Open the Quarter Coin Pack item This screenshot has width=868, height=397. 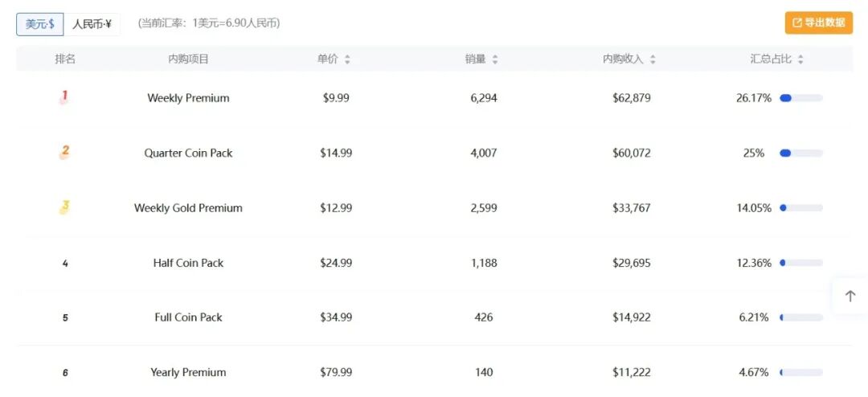[x=188, y=153]
